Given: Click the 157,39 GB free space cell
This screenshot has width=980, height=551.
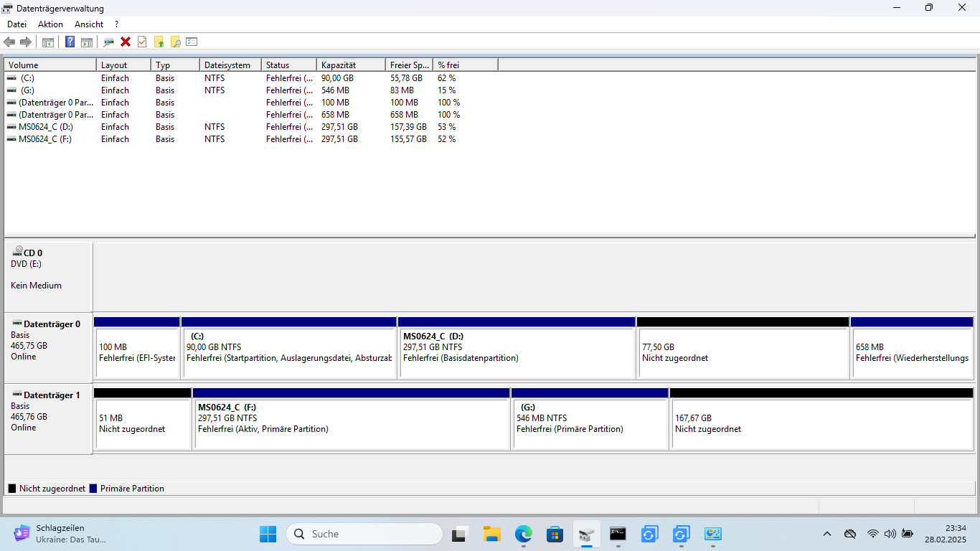Looking at the screenshot, I should tap(408, 126).
